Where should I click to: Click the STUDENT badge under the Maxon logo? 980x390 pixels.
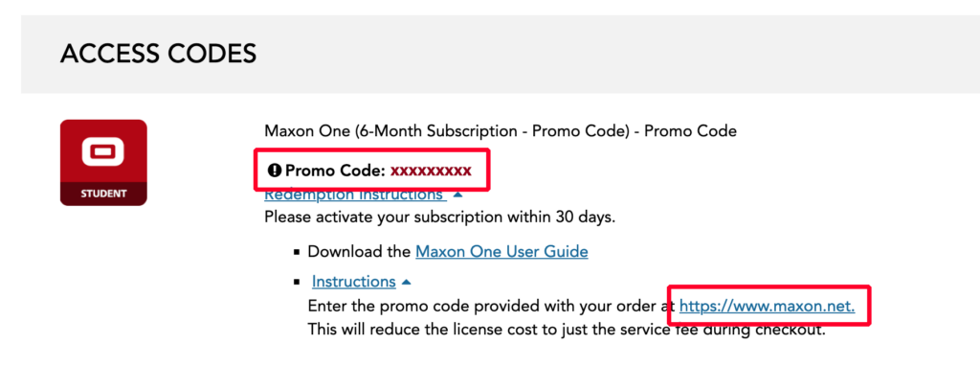coord(103,194)
